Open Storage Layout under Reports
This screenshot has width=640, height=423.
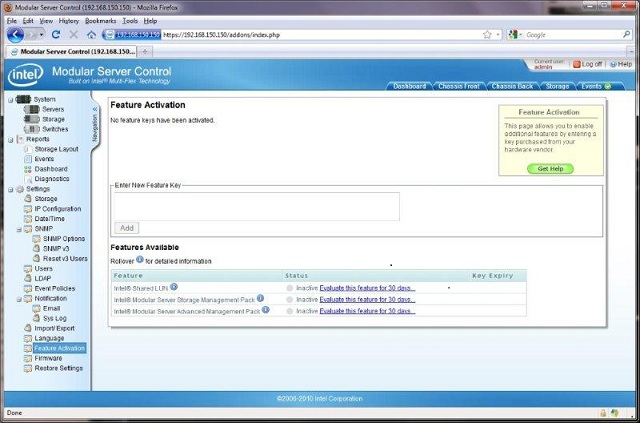56,149
